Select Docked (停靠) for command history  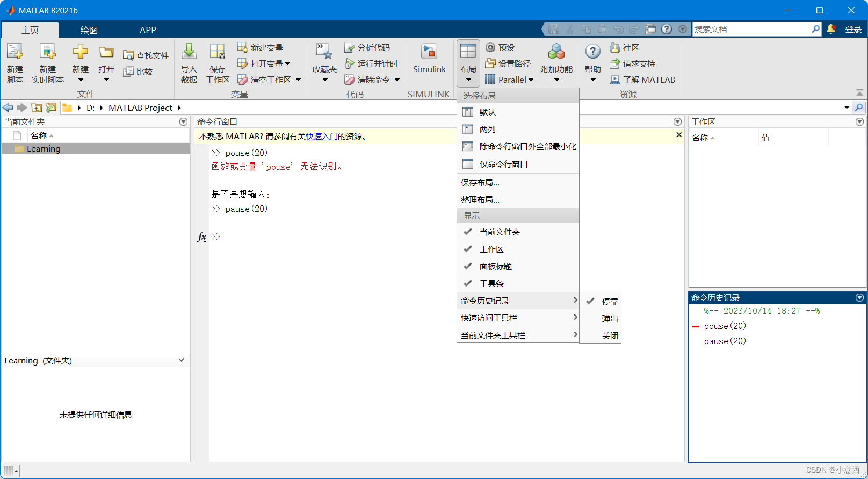pos(601,301)
